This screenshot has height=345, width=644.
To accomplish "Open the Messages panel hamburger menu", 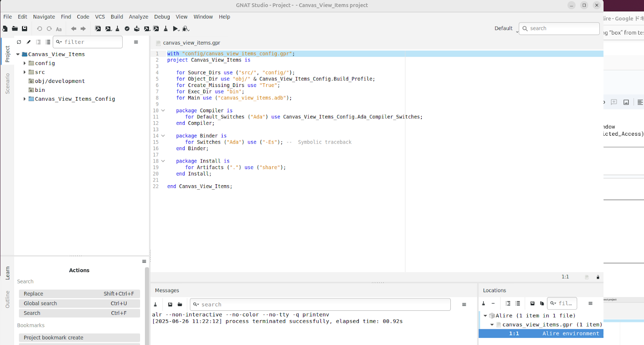I will coord(464,304).
